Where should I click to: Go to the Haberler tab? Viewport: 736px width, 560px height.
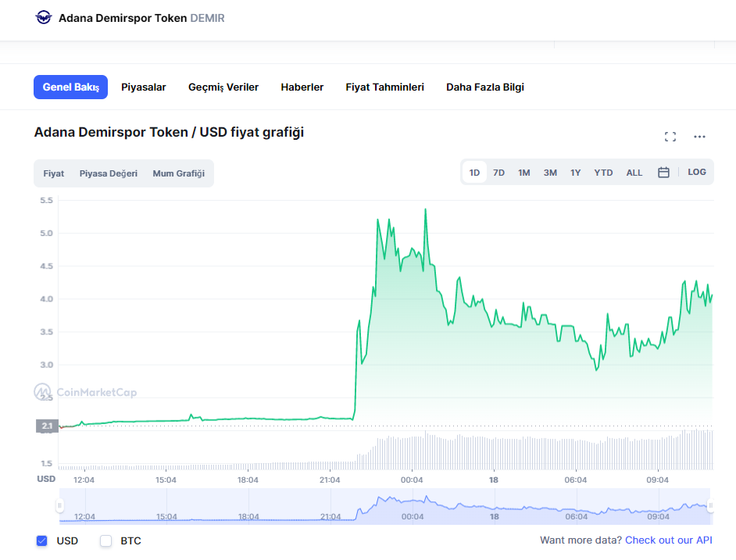point(302,87)
